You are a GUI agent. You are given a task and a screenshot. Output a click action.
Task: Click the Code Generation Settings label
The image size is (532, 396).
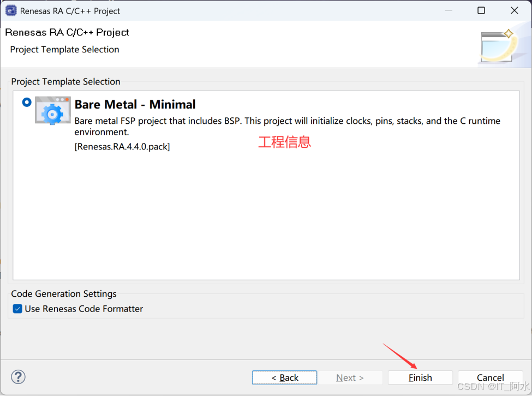tap(64, 293)
